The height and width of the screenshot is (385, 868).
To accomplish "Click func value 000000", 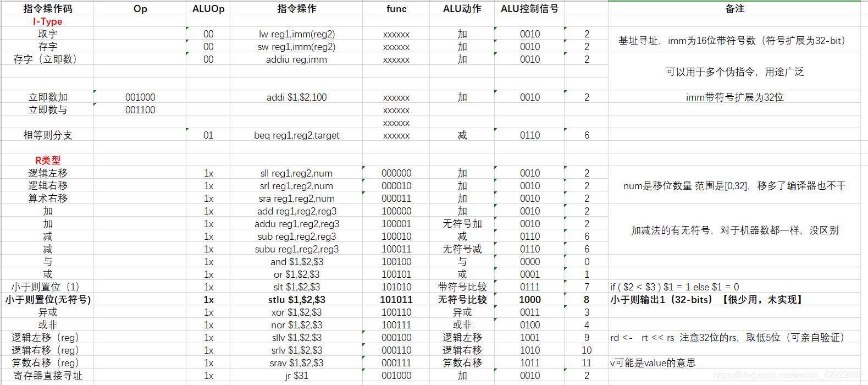I will click(396, 173).
